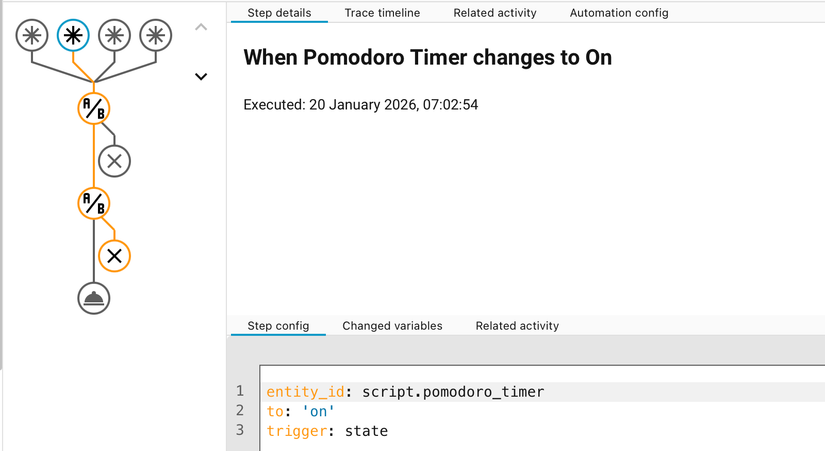View the Changed variables tab
The width and height of the screenshot is (825, 451).
tap(392, 326)
